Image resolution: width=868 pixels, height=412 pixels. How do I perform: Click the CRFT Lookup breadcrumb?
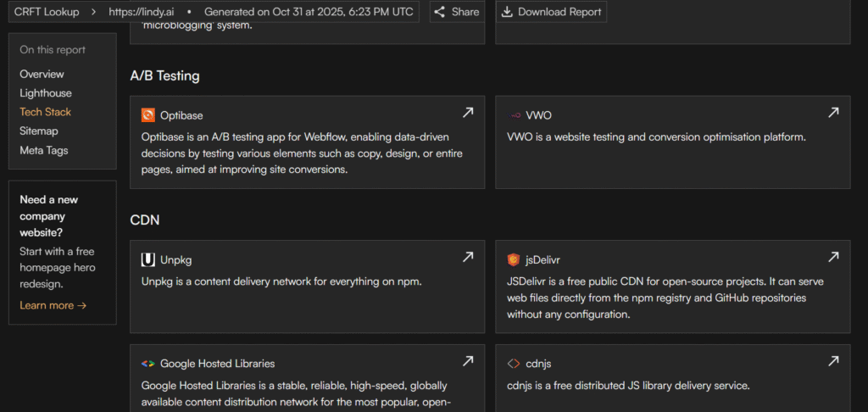(x=47, y=12)
